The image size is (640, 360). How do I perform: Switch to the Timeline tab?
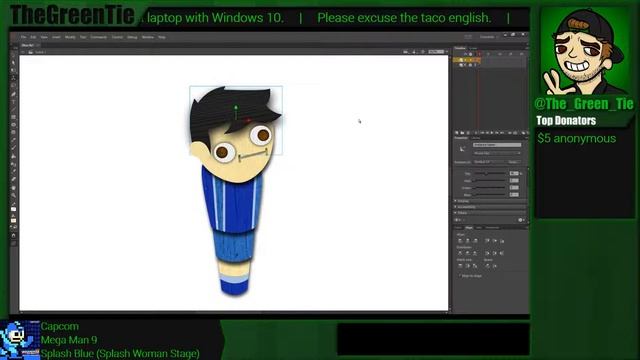point(460,48)
